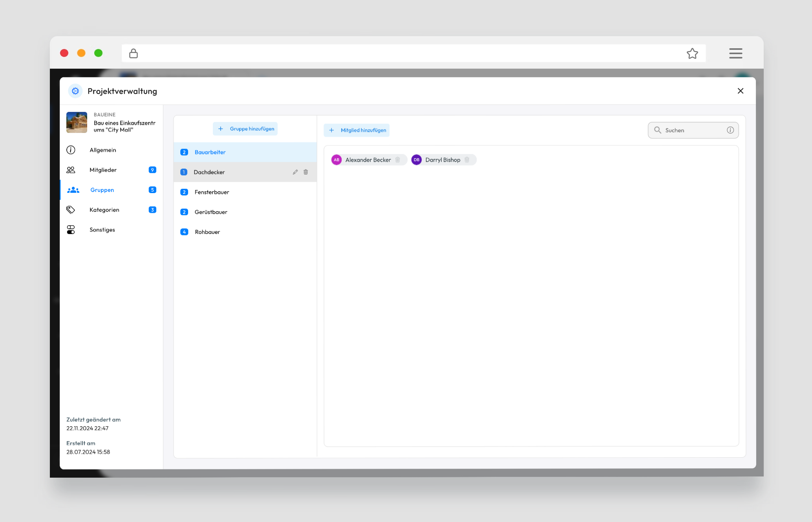
Task: Click the project thumbnail image
Action: [x=77, y=122]
